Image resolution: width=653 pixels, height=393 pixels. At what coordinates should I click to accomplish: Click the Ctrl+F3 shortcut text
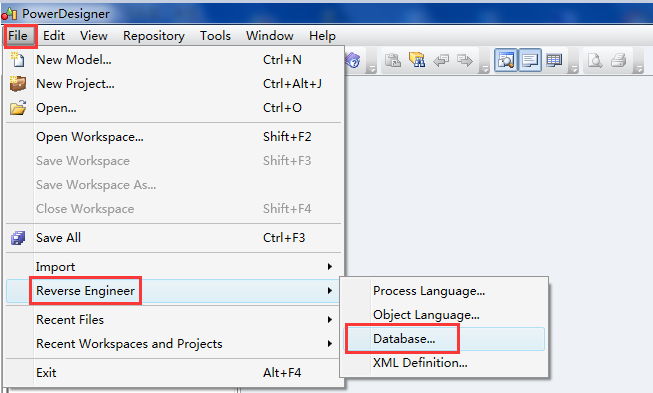(x=284, y=238)
